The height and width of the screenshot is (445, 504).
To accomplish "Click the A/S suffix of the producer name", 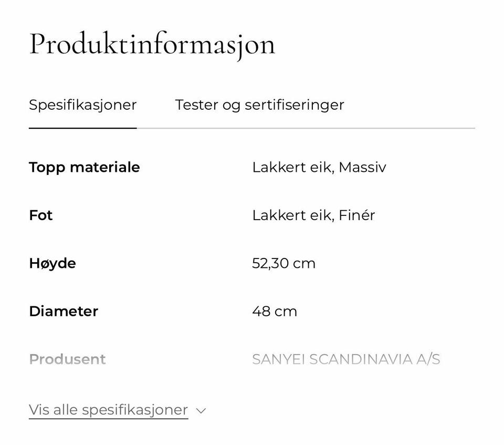I will [428, 359].
